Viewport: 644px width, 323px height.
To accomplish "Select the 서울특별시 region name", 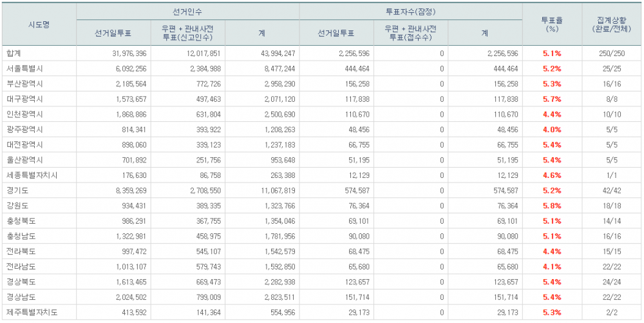I will (x=23, y=68).
